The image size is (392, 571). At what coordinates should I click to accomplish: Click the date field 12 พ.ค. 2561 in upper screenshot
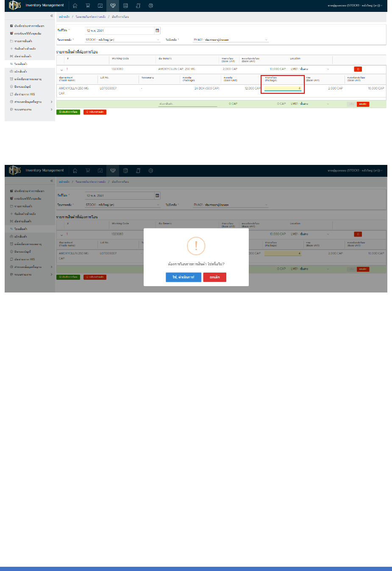click(120, 31)
